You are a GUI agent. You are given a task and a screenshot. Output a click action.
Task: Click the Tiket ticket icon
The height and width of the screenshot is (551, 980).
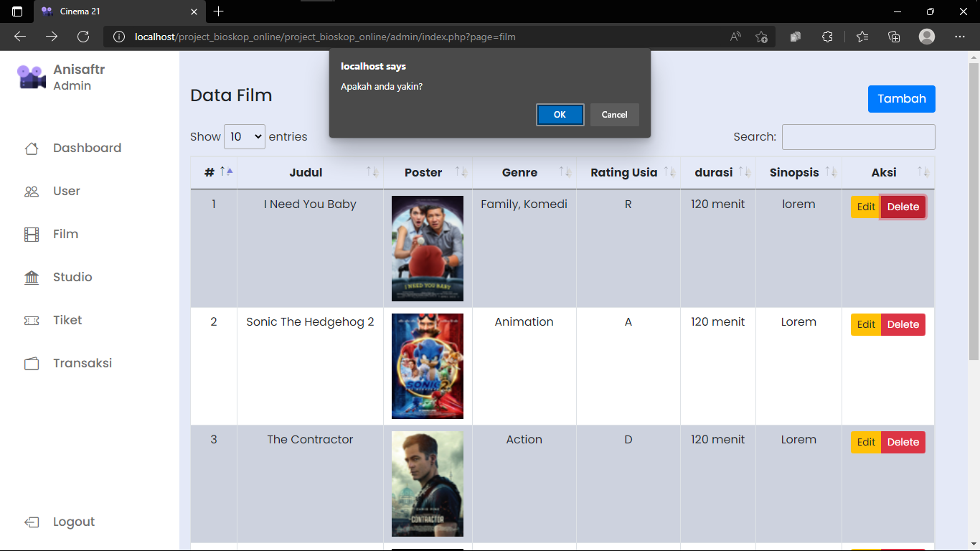32,321
